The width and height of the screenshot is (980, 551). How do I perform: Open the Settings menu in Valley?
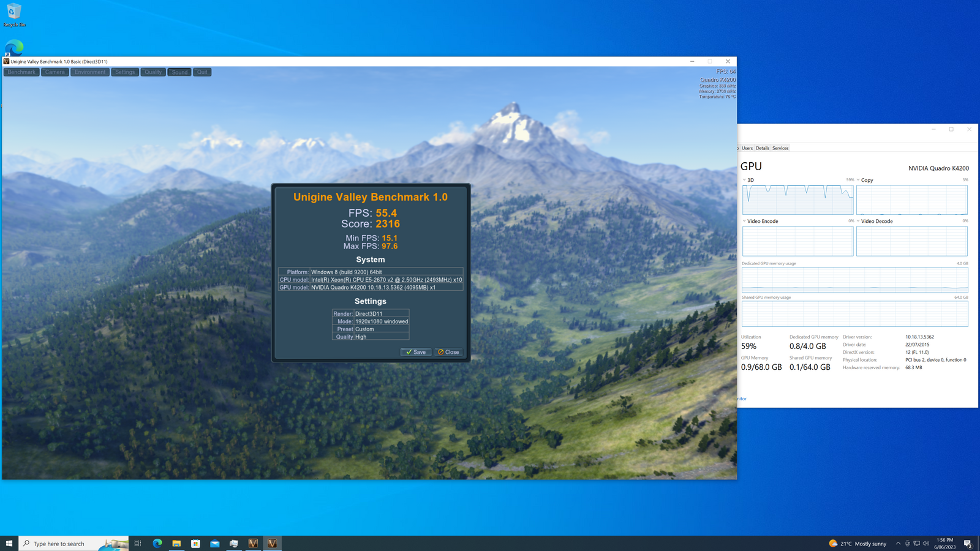125,72
